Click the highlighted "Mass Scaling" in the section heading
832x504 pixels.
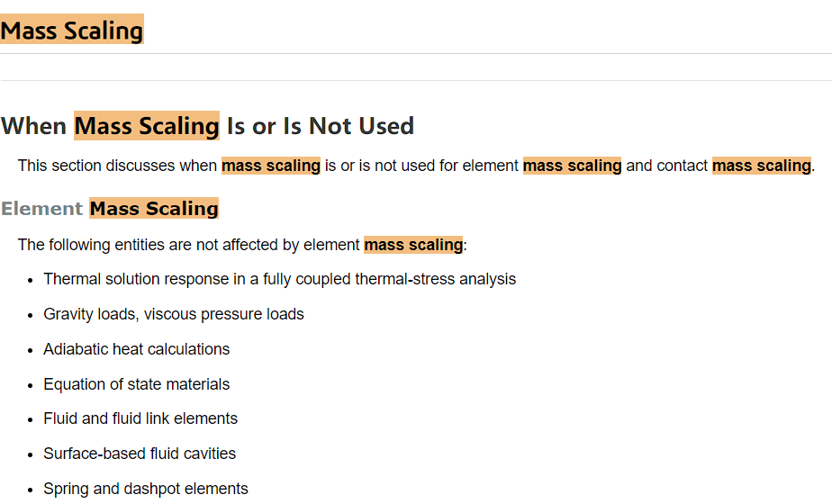[147, 126]
